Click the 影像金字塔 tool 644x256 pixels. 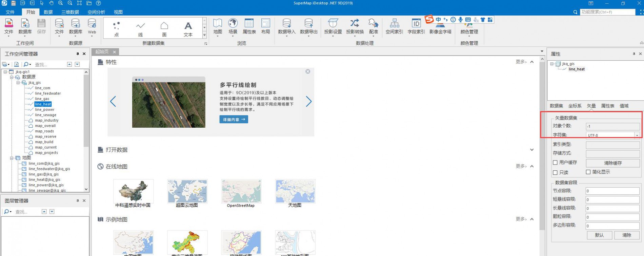440,29
